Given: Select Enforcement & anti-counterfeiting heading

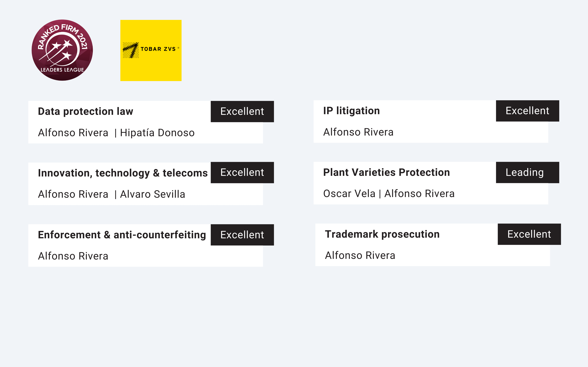Looking at the screenshot, I should click(x=122, y=235).
